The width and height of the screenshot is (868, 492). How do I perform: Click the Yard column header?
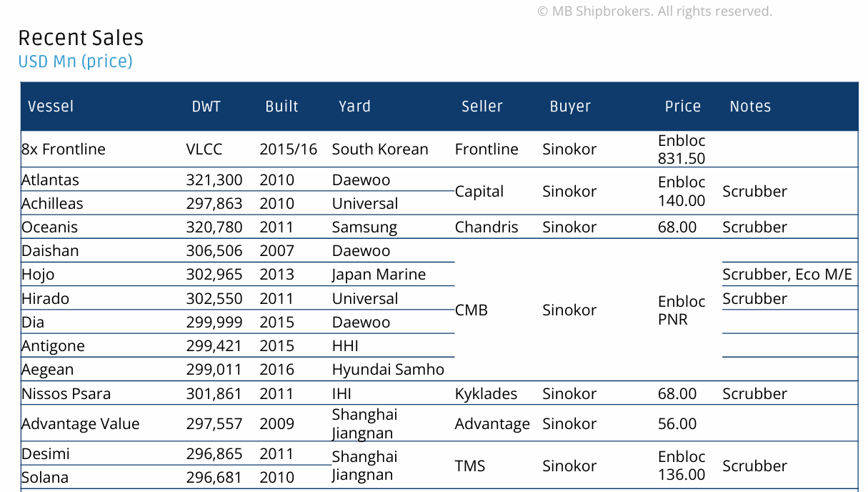[354, 107]
